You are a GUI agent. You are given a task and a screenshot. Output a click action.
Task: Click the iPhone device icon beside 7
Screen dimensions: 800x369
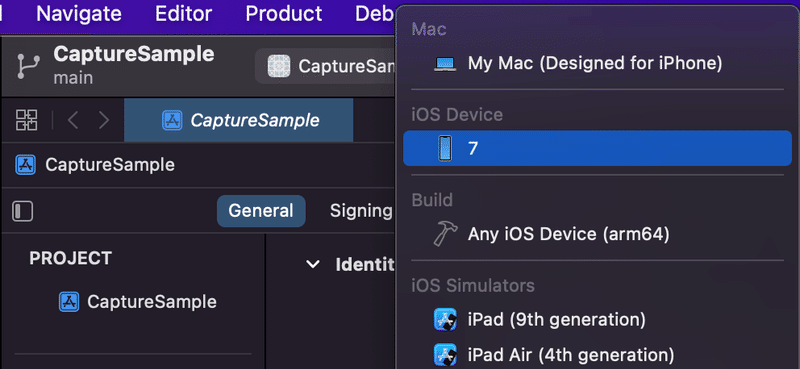pyautogui.click(x=445, y=148)
